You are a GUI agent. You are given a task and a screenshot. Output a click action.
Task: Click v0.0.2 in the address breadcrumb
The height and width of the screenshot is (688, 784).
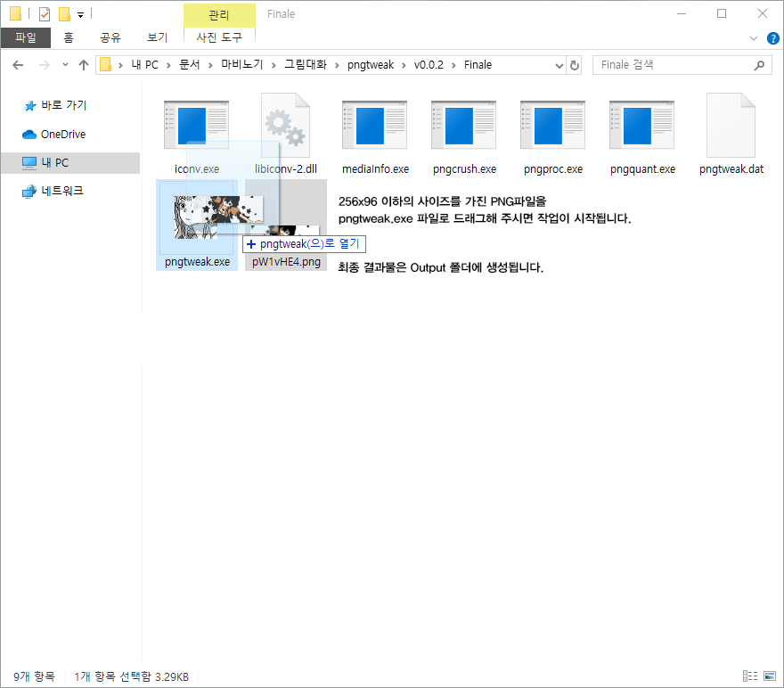click(429, 65)
